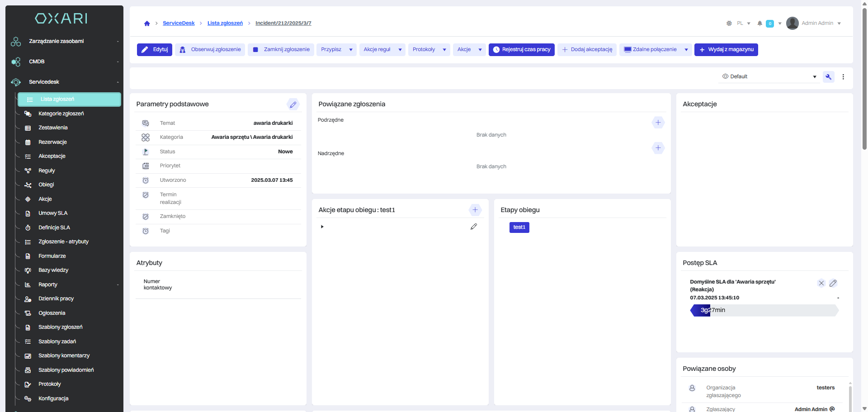
Task: Click the Rejestruj czas pracy button
Action: pos(521,50)
